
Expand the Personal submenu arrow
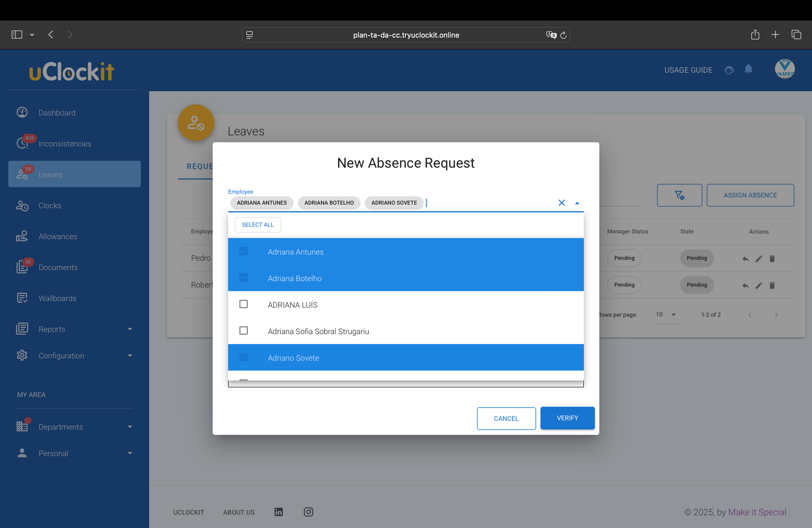(x=130, y=453)
